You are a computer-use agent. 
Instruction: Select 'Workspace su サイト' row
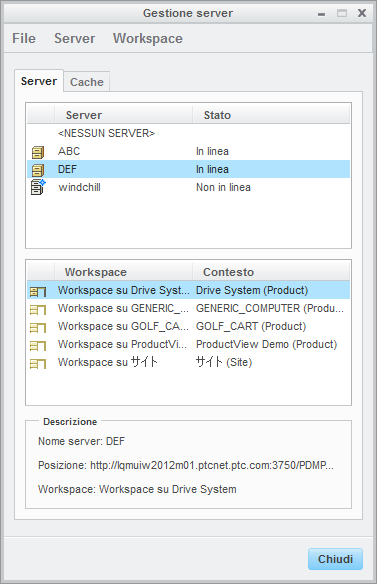coord(188,362)
